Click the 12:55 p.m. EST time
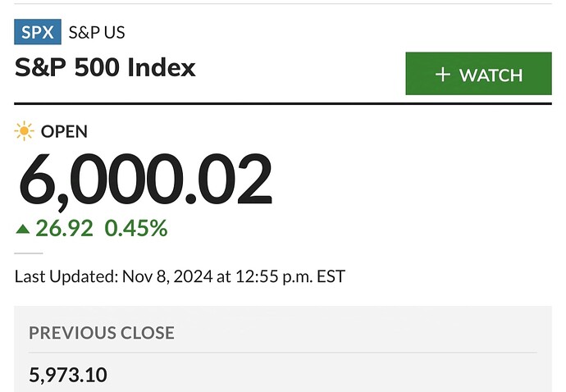 pos(290,277)
